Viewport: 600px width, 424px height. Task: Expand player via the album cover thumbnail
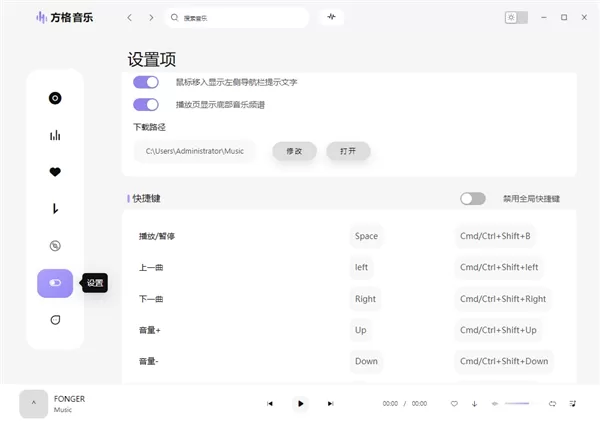coord(34,404)
